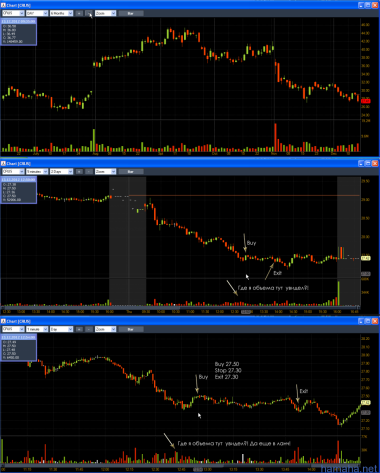
Task: Click the app icon in the top chart's title bar
Action: click(3, 5)
